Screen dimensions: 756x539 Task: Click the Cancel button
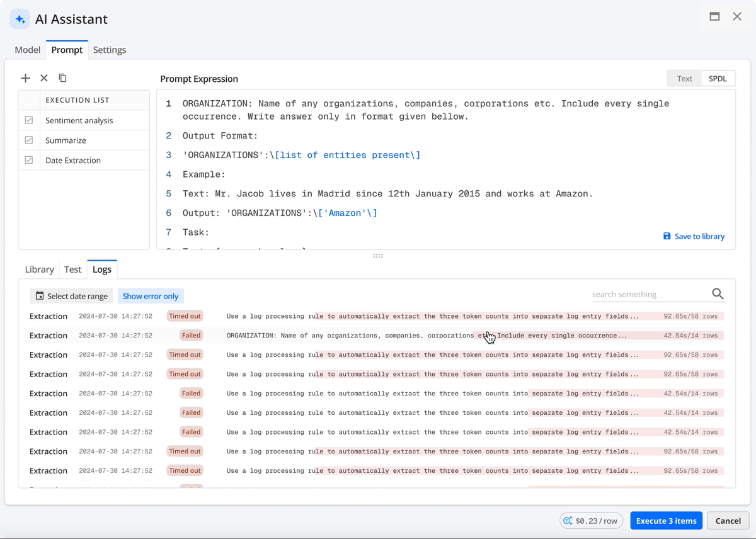click(x=728, y=521)
